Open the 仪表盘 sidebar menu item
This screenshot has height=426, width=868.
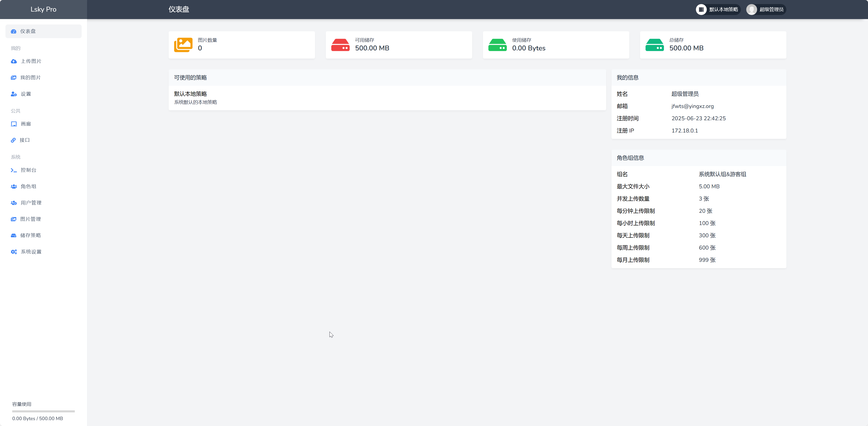(44, 31)
